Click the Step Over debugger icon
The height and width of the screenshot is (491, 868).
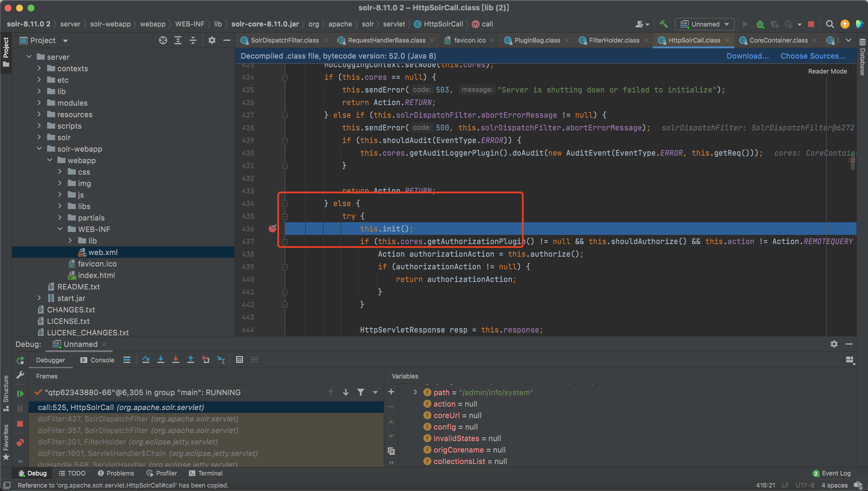146,360
